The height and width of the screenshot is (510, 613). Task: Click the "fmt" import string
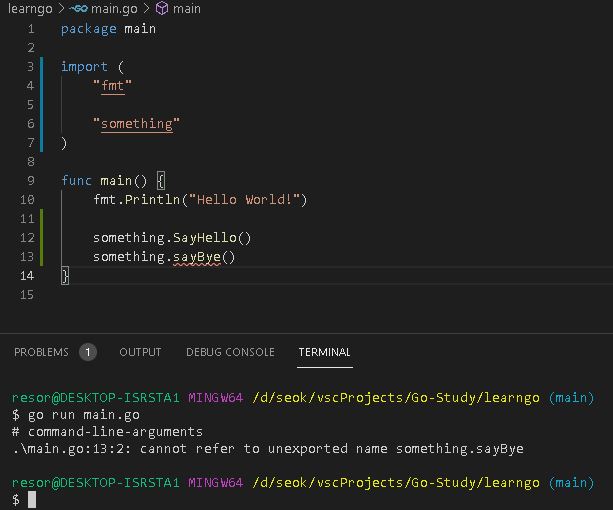[x=113, y=86]
